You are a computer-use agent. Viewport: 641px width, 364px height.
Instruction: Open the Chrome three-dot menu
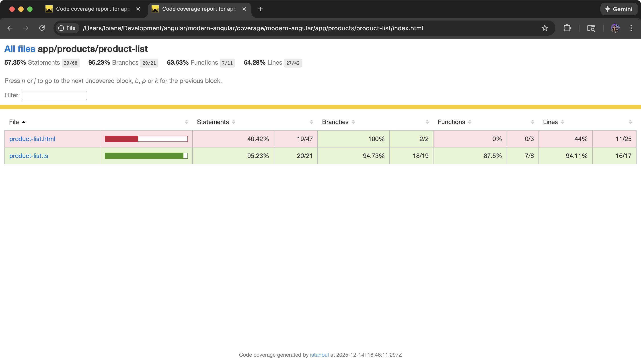tap(631, 28)
